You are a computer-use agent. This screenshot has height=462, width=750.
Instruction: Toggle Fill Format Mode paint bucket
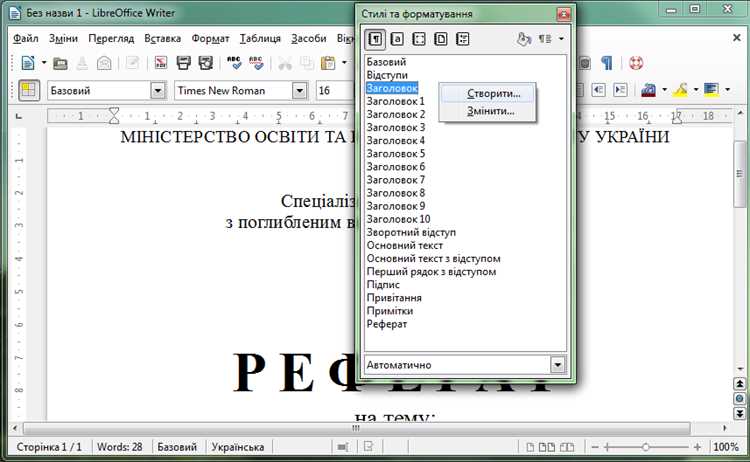pos(524,39)
